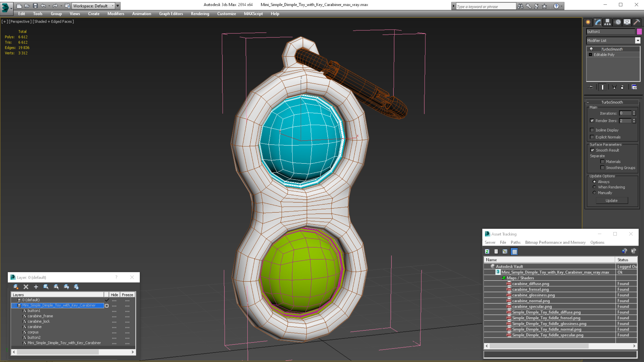Delete layer using the X icon
Image resolution: width=644 pixels, height=362 pixels.
26,287
